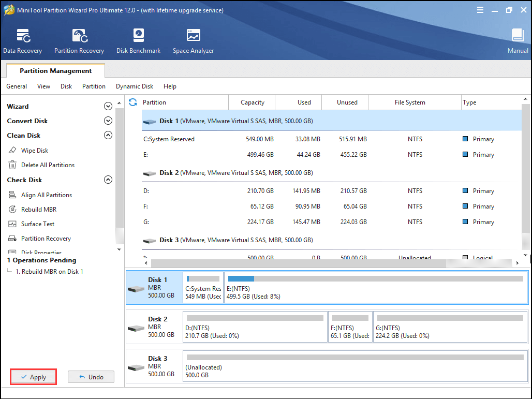This screenshot has height=399, width=532.
Task: Select the G: partition row
Action: 332,222
